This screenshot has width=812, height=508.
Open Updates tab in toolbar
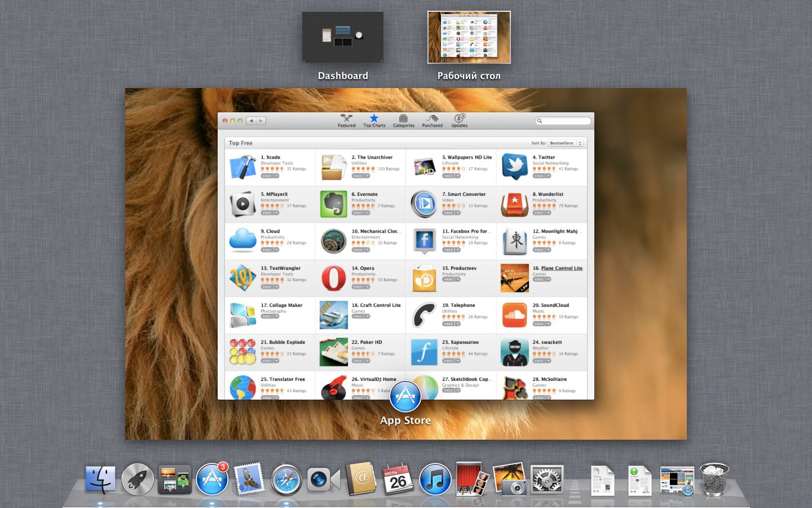pyautogui.click(x=460, y=121)
